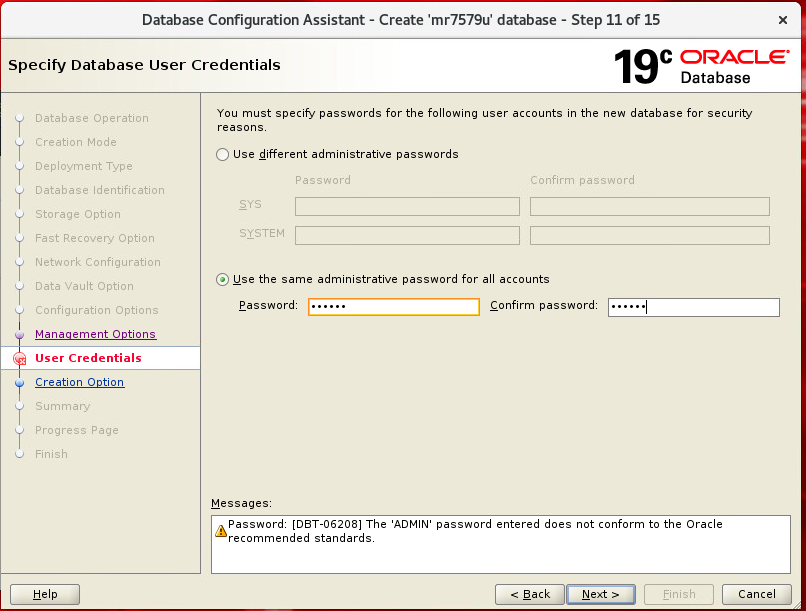Click the 'Data Vault Option' step label
The image size is (806, 611).
pyautogui.click(x=84, y=286)
